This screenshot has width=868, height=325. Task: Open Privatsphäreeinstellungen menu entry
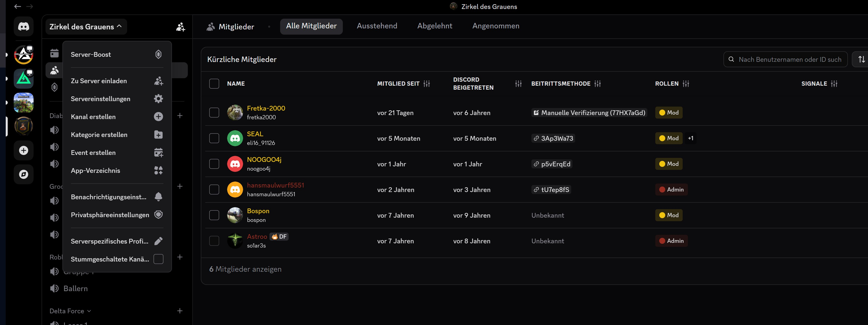click(x=117, y=215)
